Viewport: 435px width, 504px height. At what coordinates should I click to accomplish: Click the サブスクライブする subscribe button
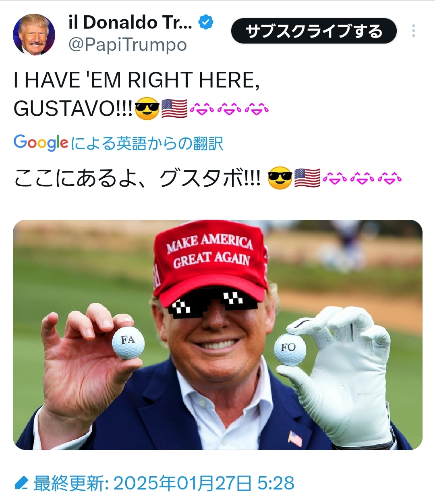(x=314, y=31)
